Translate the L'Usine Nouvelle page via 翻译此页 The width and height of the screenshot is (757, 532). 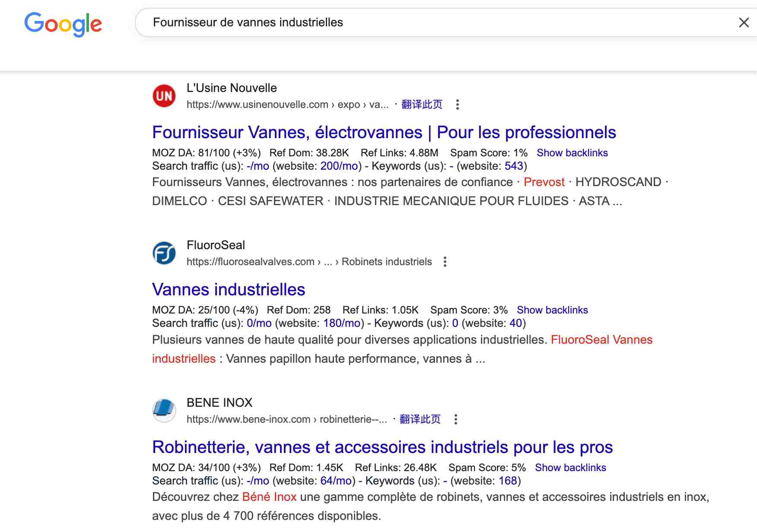pyautogui.click(x=422, y=104)
